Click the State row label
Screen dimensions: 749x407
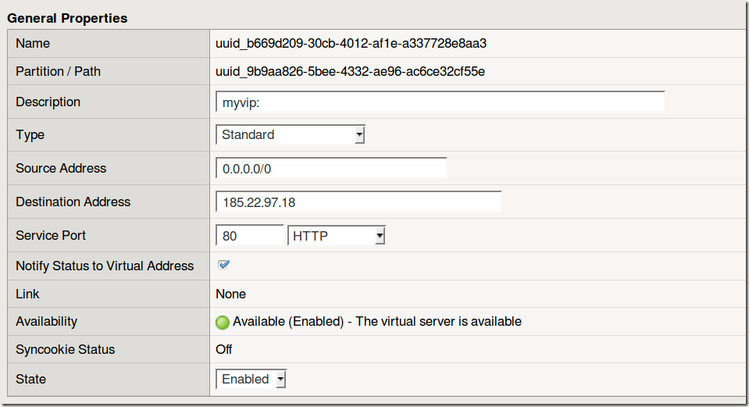pos(32,379)
